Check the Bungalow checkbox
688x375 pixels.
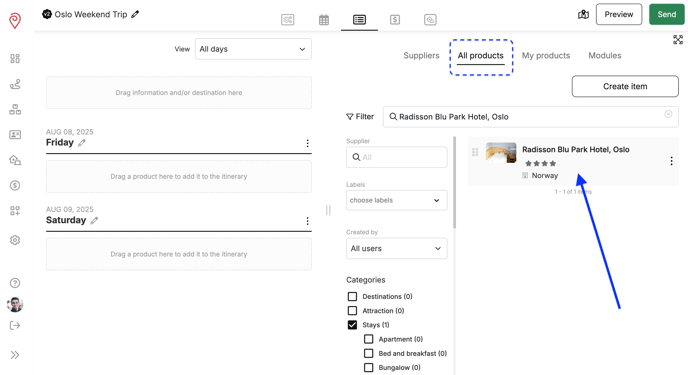[369, 368]
